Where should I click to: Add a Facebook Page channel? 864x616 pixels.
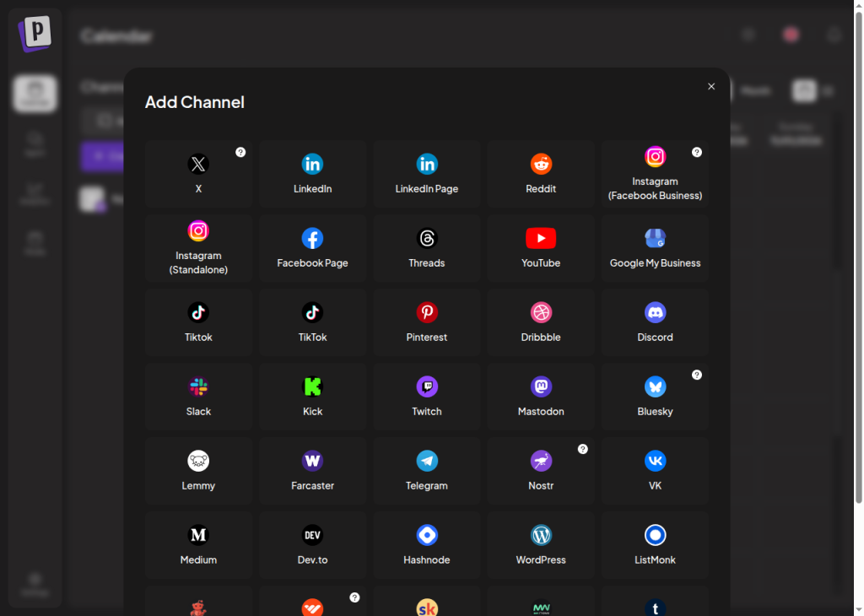pos(312,248)
